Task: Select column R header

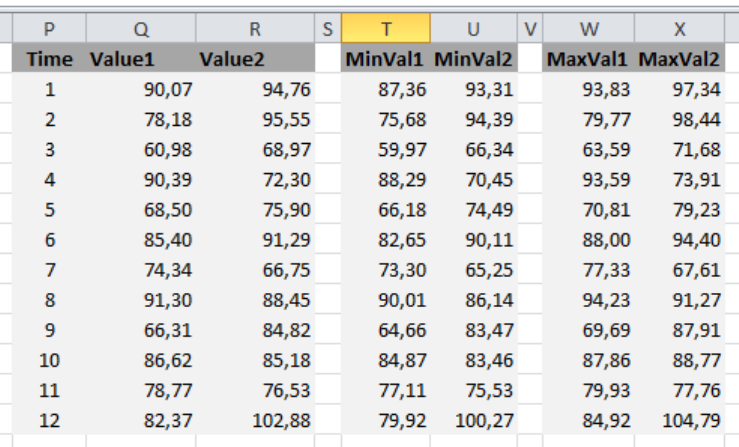Action: (x=255, y=28)
